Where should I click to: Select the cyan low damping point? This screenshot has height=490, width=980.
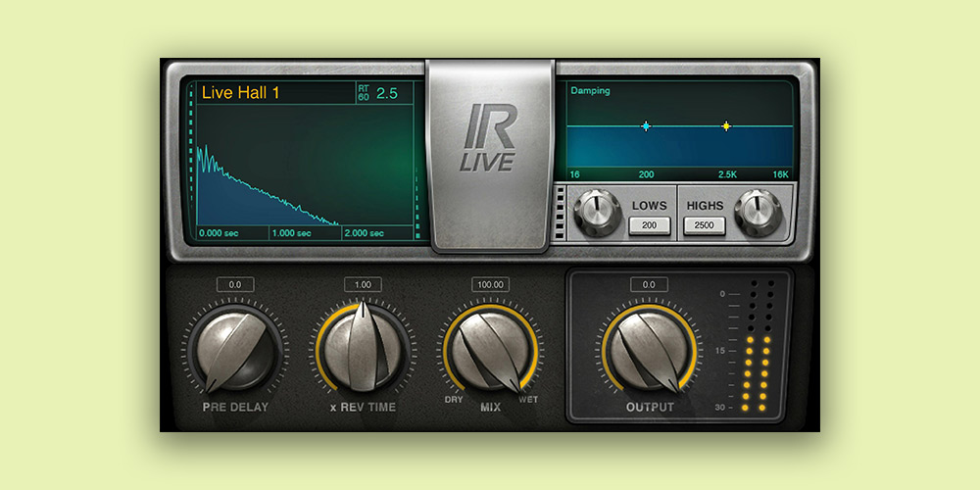click(x=646, y=126)
